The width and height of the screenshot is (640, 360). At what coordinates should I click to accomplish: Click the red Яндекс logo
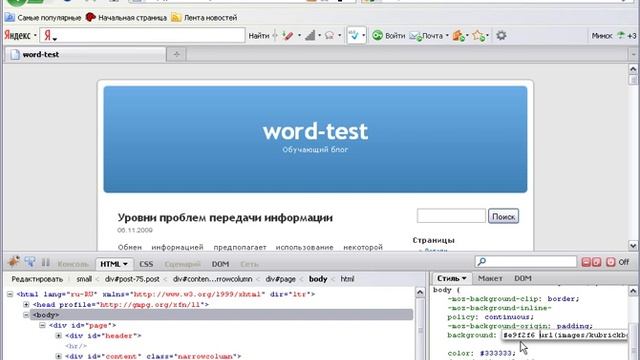pos(18,36)
